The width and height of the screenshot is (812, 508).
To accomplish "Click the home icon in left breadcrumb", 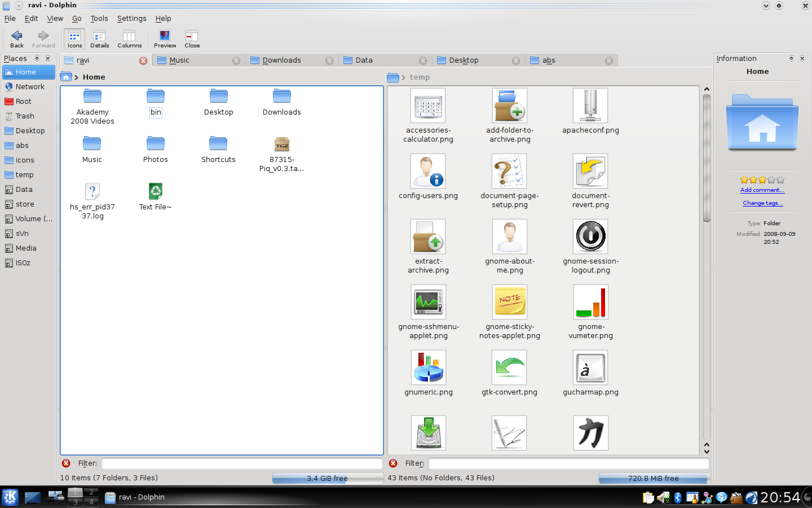I will point(66,77).
